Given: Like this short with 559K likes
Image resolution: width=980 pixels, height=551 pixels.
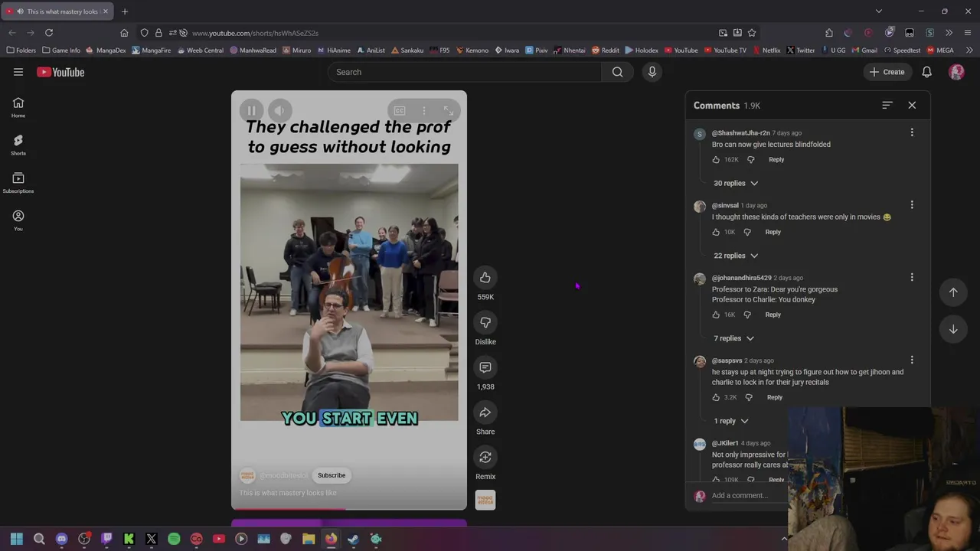Looking at the screenshot, I should 485,277.
